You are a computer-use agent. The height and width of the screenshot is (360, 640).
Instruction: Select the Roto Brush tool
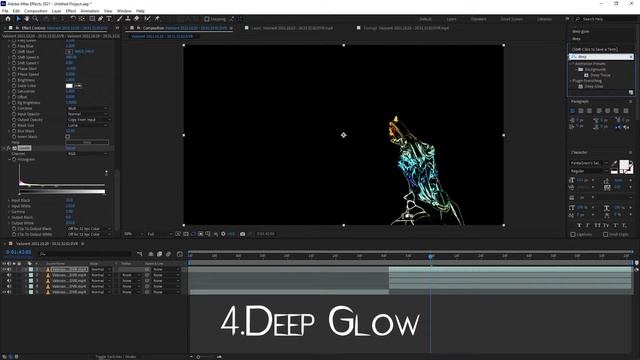click(147, 19)
